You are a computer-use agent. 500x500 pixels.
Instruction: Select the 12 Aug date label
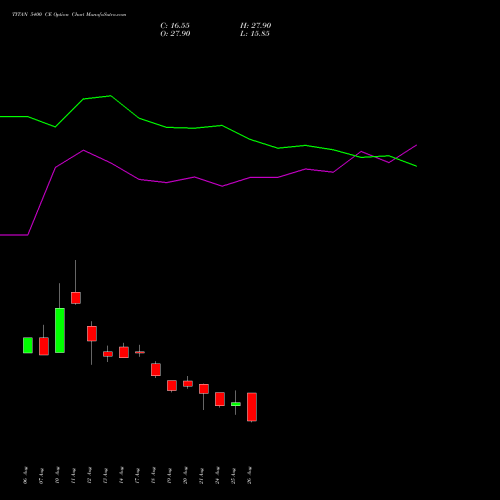pos(89,475)
